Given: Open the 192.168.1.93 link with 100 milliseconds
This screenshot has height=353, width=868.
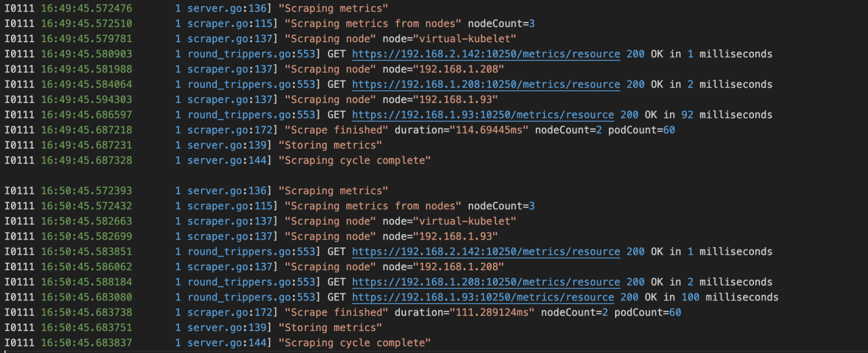Looking at the screenshot, I should coord(483,297).
